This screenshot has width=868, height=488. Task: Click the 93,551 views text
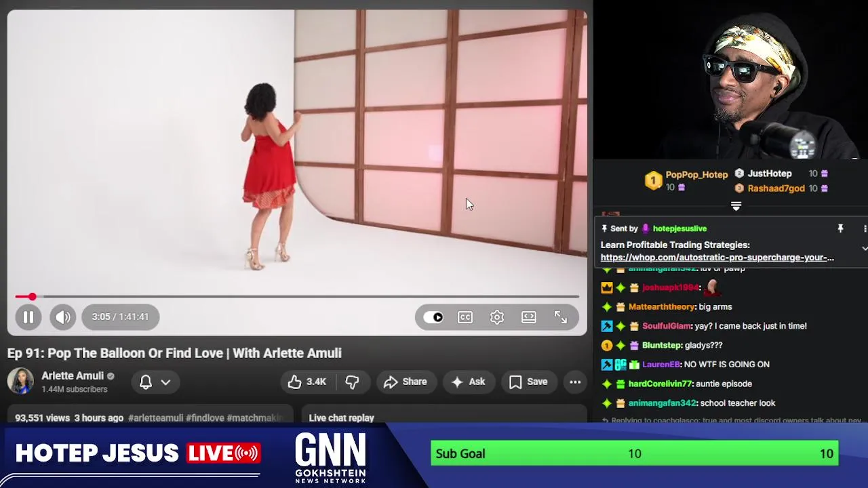pyautogui.click(x=43, y=418)
